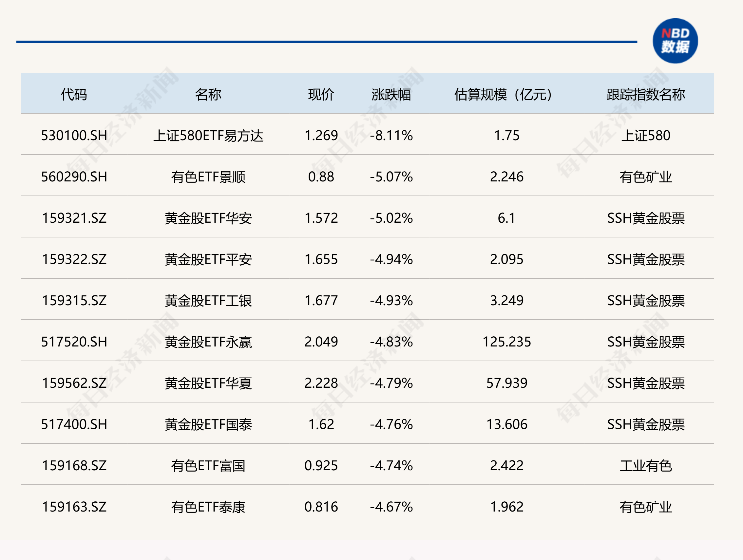This screenshot has height=560, width=743.
Task: Select the 涨跌幅 column header
Action: (391, 95)
